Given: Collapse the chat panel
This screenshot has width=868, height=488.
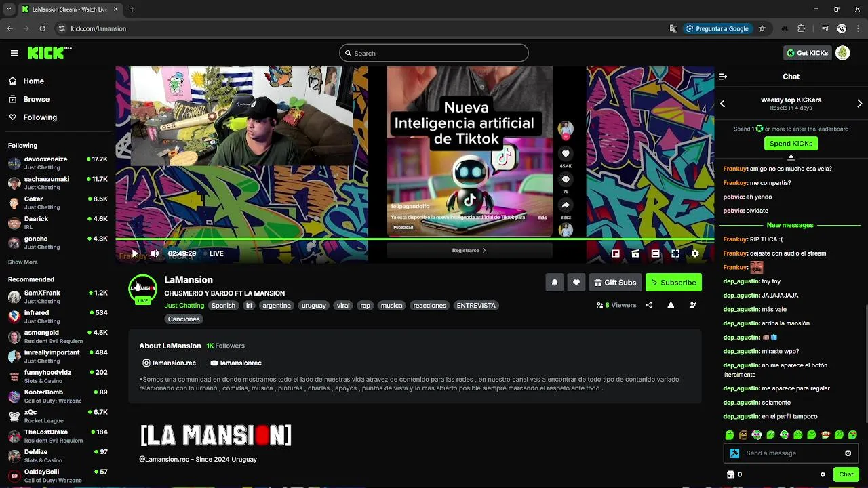Looking at the screenshot, I should tap(723, 77).
